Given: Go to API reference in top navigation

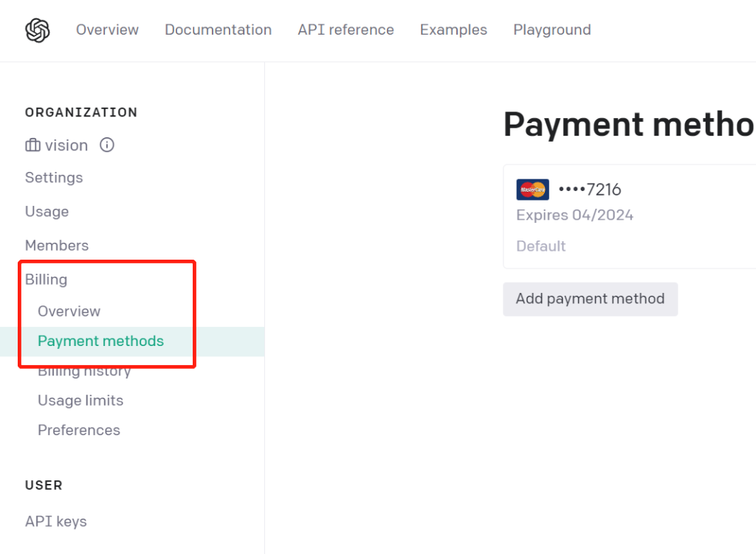Looking at the screenshot, I should point(346,30).
